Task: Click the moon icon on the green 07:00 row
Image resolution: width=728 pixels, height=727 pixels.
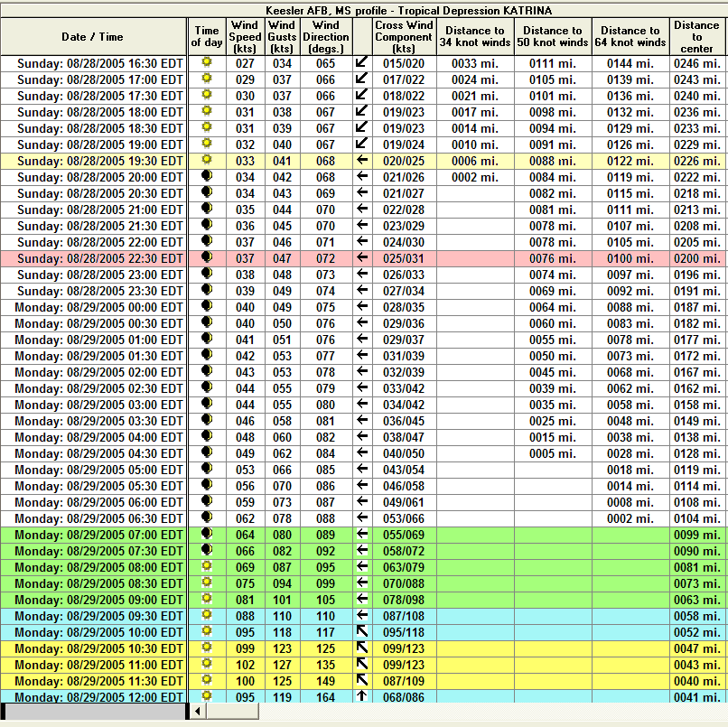Action: click(208, 536)
